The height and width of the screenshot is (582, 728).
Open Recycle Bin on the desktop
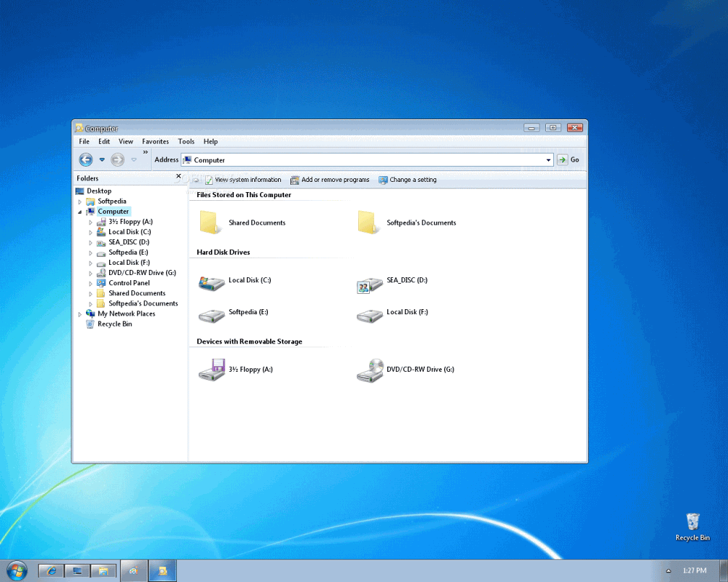(692, 522)
